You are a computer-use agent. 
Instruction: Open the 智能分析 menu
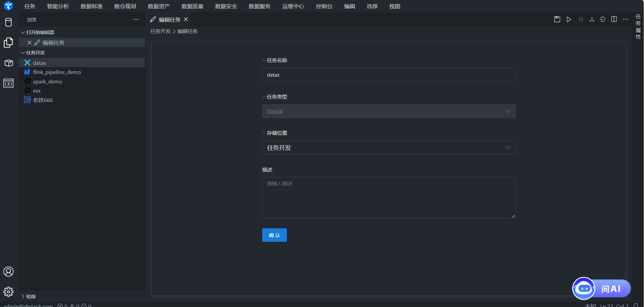click(x=58, y=6)
